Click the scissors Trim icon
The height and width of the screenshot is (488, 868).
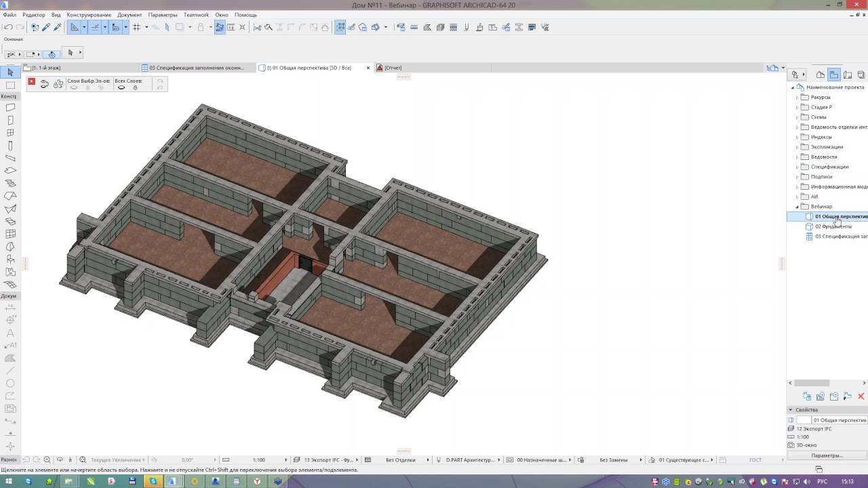[257, 27]
